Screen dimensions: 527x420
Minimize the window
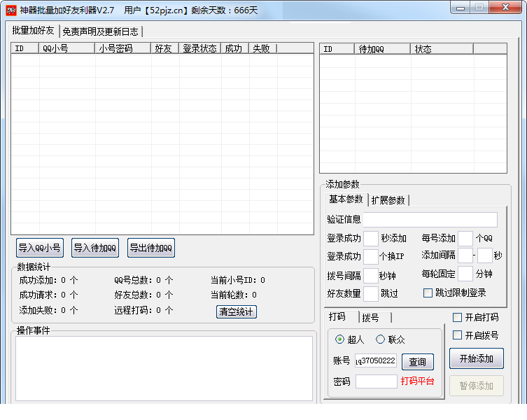[461, 8]
